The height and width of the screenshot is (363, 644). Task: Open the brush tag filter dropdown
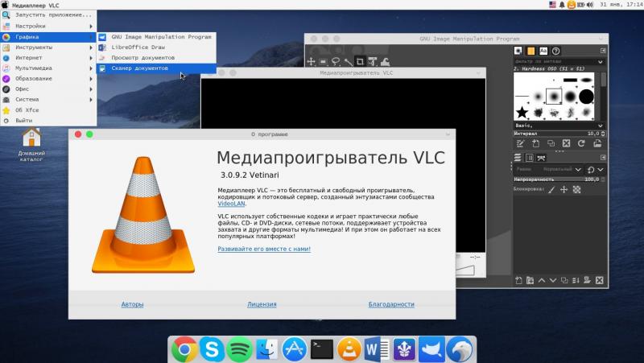(598, 61)
